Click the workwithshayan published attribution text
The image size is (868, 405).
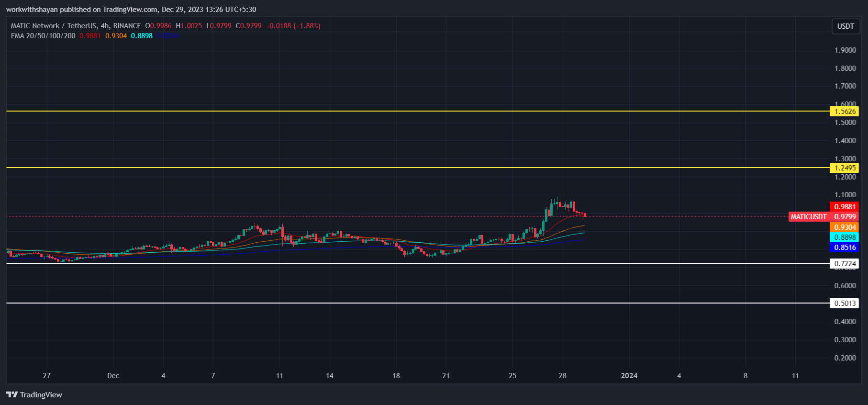click(131, 10)
